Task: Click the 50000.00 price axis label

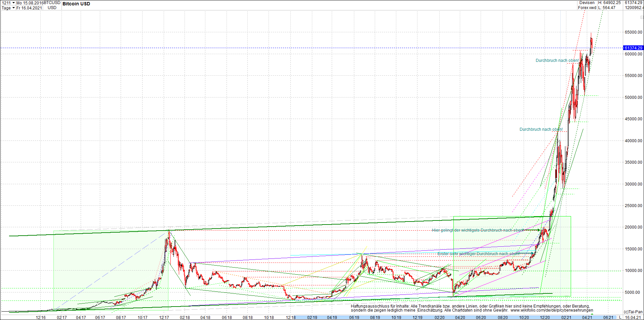Action: pyautogui.click(x=634, y=97)
